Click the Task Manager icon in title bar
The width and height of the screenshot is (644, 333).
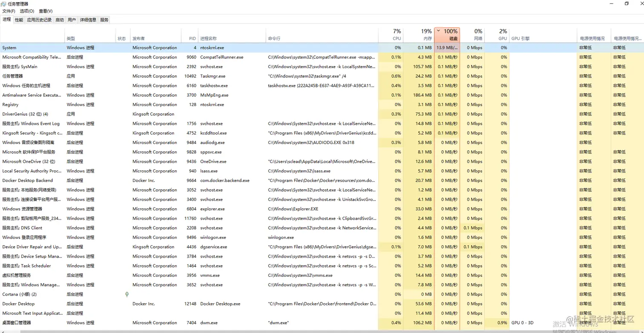4,4
